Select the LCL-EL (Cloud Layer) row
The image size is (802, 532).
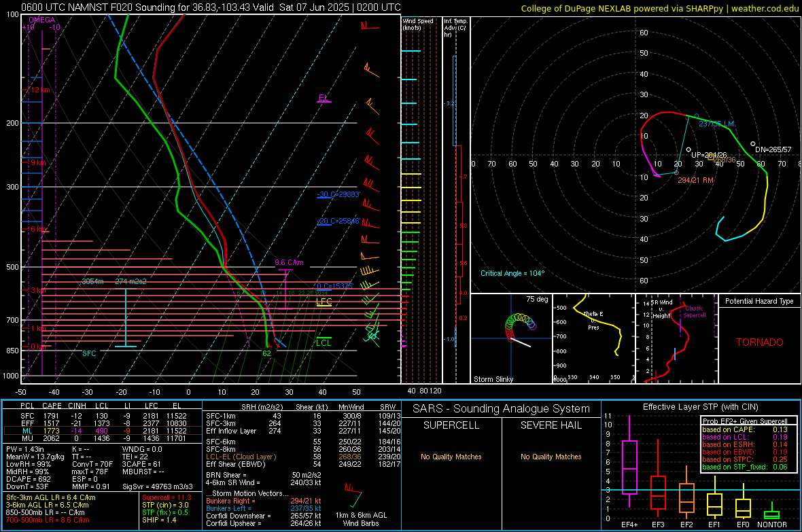point(303,457)
